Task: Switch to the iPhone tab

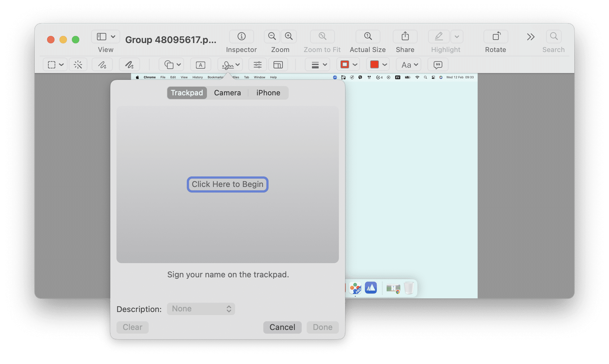Action: point(268,93)
